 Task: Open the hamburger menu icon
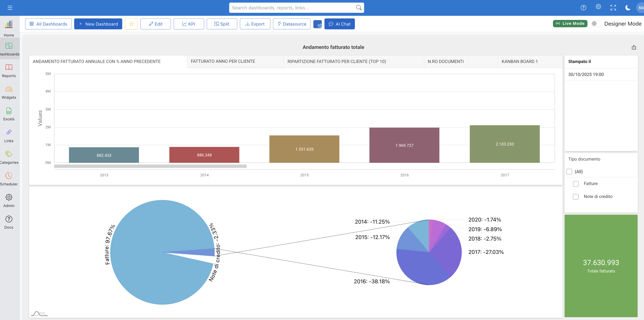click(x=10, y=8)
